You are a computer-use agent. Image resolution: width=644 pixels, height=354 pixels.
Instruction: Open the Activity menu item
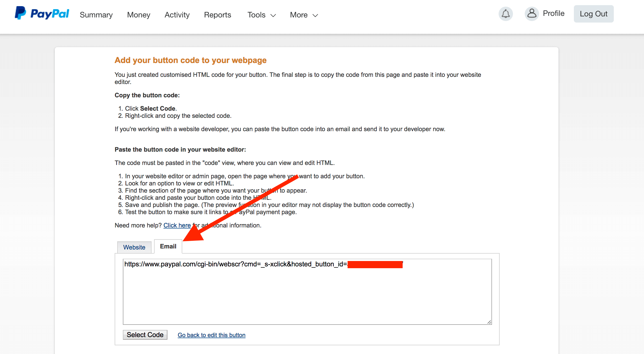click(x=177, y=15)
